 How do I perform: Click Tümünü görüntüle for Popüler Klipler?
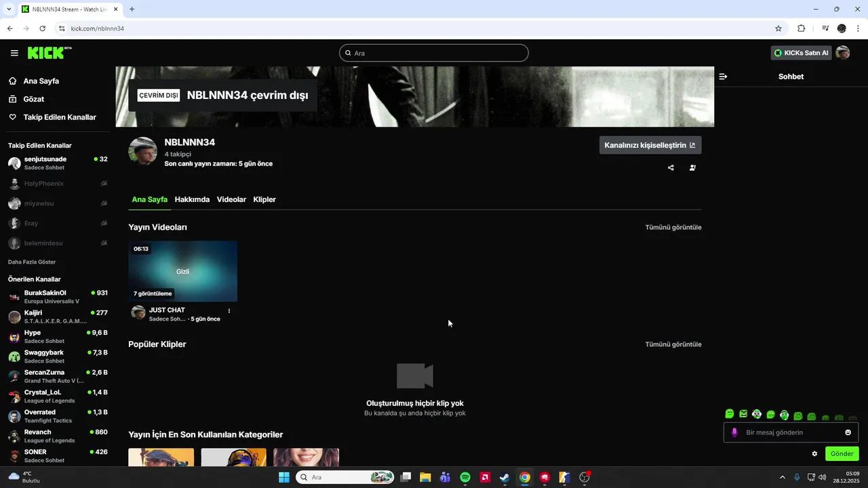(673, 344)
